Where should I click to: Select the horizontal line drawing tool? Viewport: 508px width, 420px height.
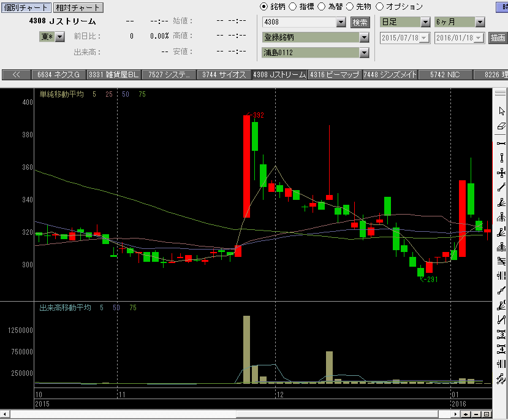pyautogui.click(x=501, y=143)
